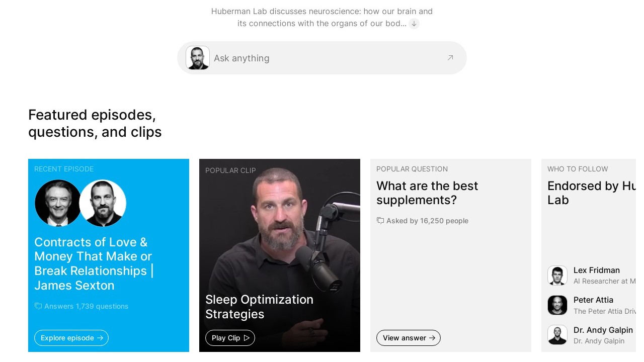Click Dr. Andy Galpin's avatar icon
This screenshot has width=644, height=362.
click(x=557, y=335)
